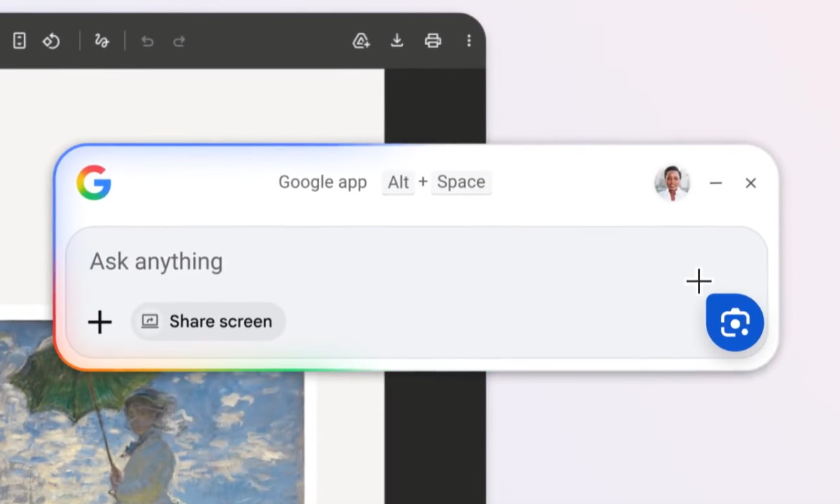Open the profile avatar in the Google app
Image resolution: width=840 pixels, height=504 pixels.
[x=672, y=183]
